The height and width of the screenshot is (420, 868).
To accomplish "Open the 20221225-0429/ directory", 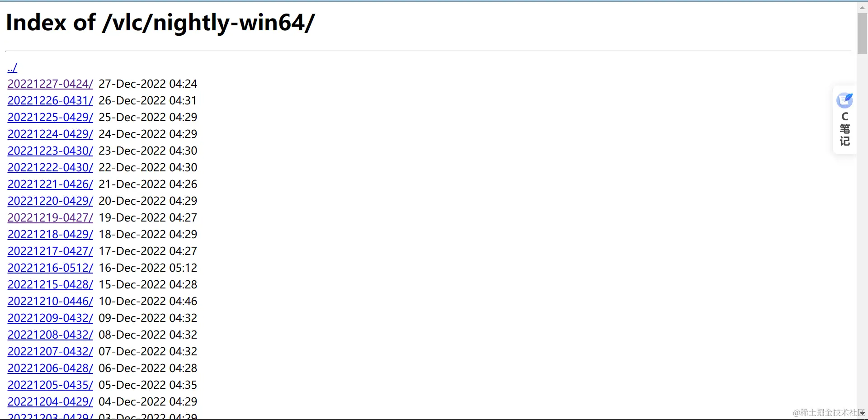I will tap(50, 118).
